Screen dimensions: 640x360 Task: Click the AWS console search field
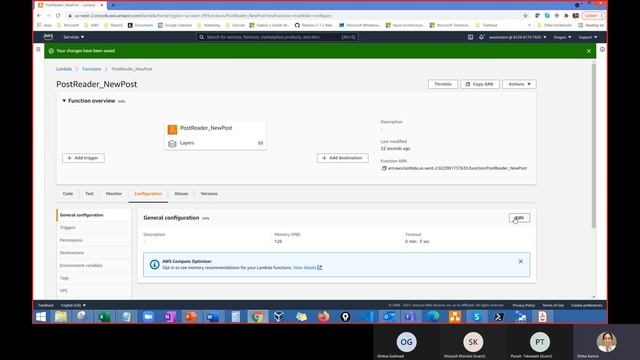point(277,37)
